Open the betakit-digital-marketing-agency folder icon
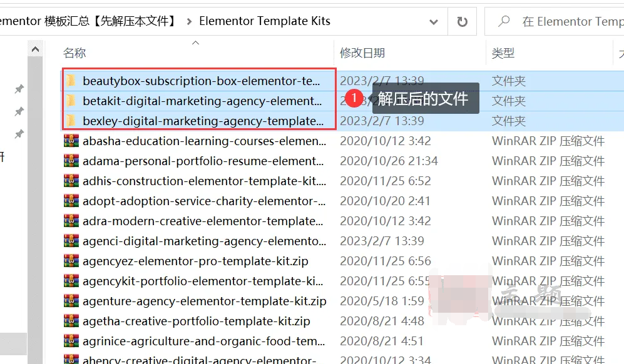 click(71, 101)
